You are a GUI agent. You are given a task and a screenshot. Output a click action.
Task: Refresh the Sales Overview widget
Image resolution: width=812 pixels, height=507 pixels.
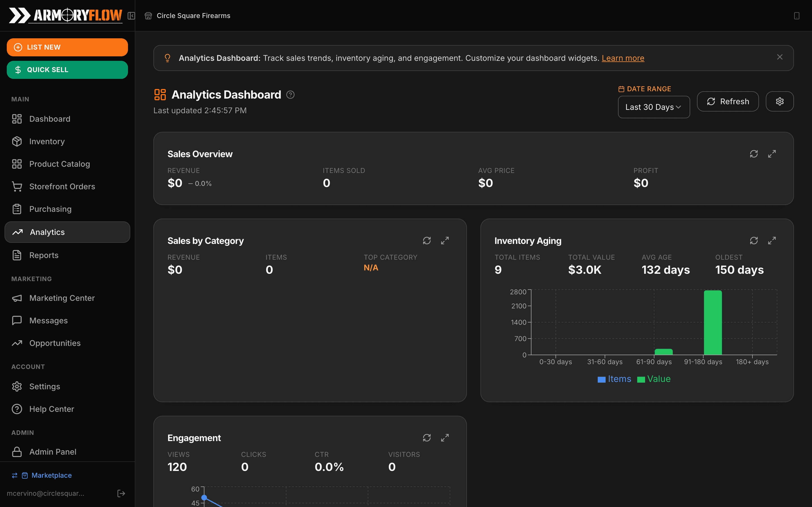[x=754, y=154]
